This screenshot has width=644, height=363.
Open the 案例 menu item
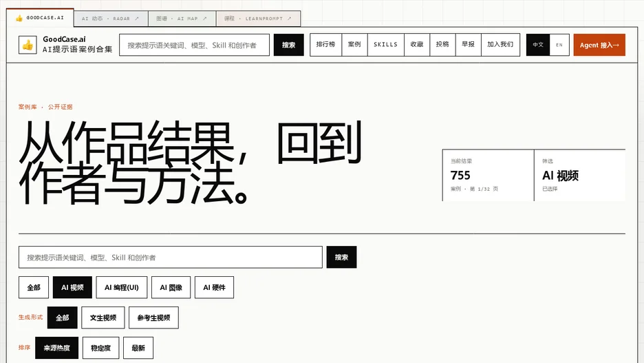tap(354, 44)
